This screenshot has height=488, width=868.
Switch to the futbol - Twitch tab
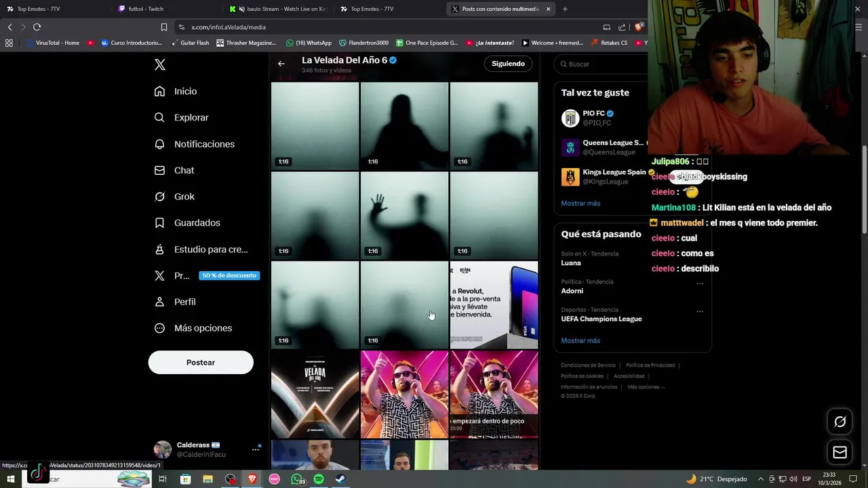(146, 9)
